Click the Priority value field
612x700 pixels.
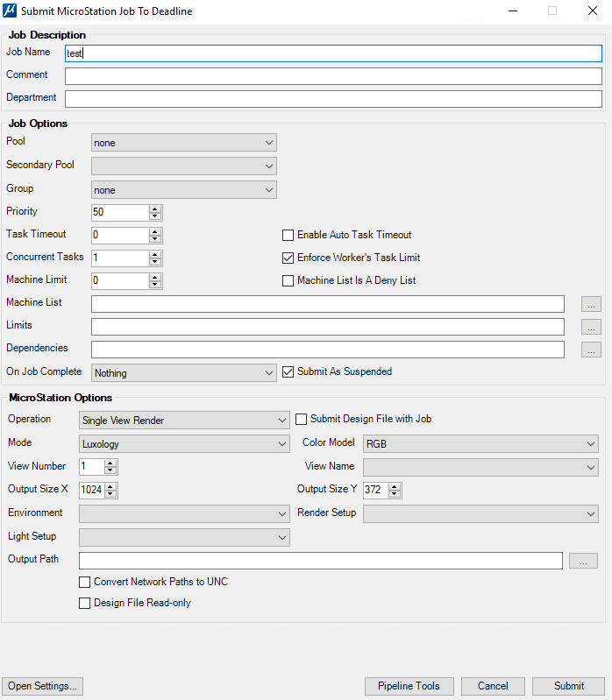120,213
